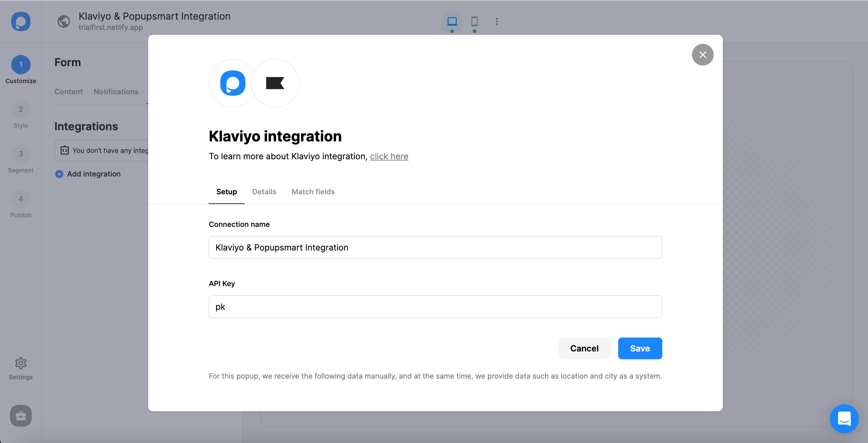Switch to the Details tab
868x443 pixels.
point(264,192)
